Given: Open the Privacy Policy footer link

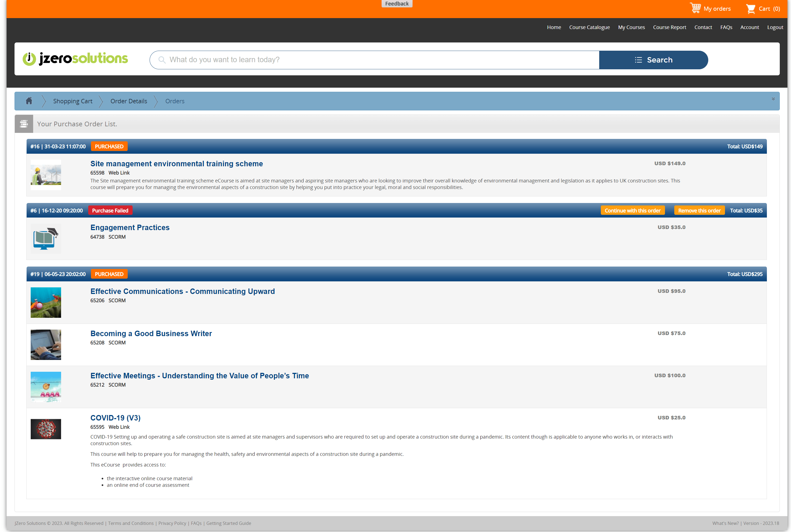Looking at the screenshot, I should tap(172, 523).
